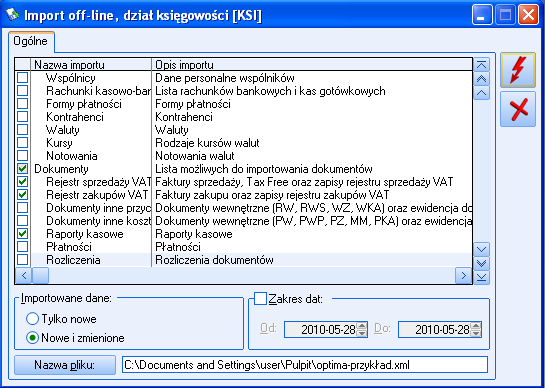Select 'Dane personalne wspólników' description cell

(x=312, y=78)
